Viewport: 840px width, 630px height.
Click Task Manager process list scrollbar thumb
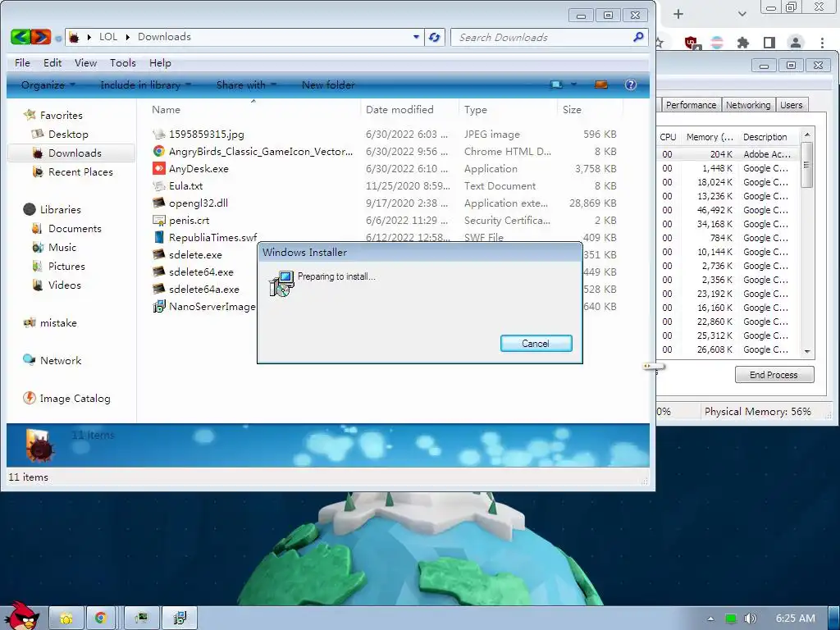807,164
